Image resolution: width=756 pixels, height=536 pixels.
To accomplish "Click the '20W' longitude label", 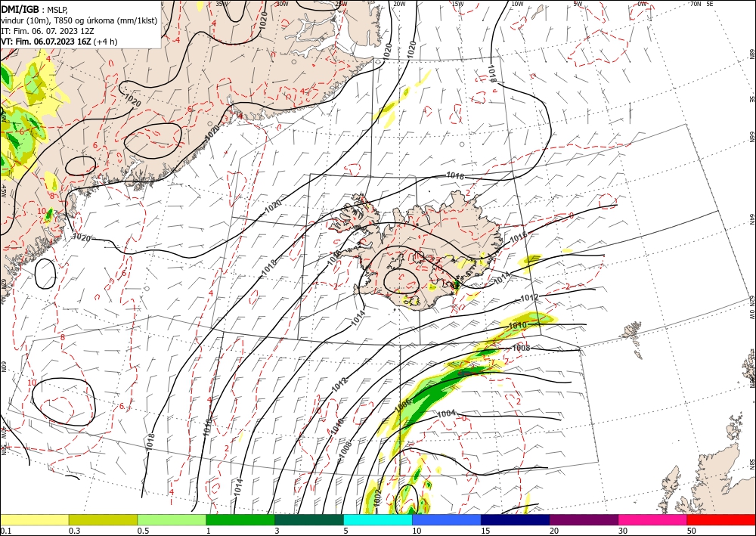I will tap(399, 4).
